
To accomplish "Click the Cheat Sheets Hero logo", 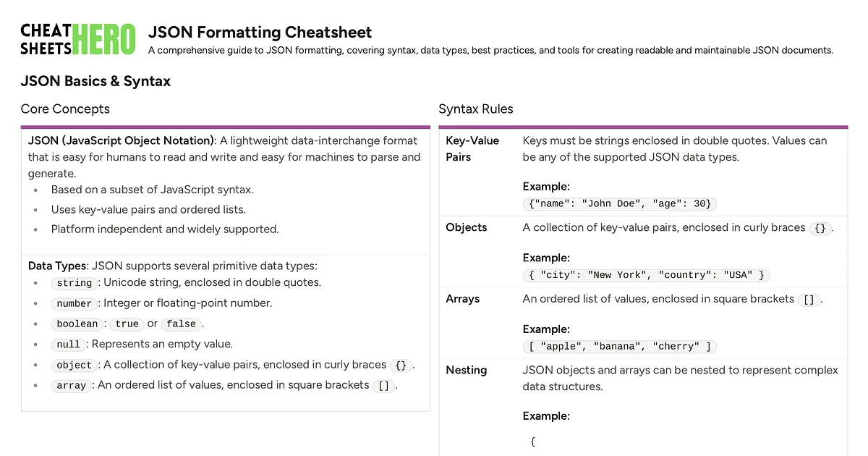I will point(78,39).
